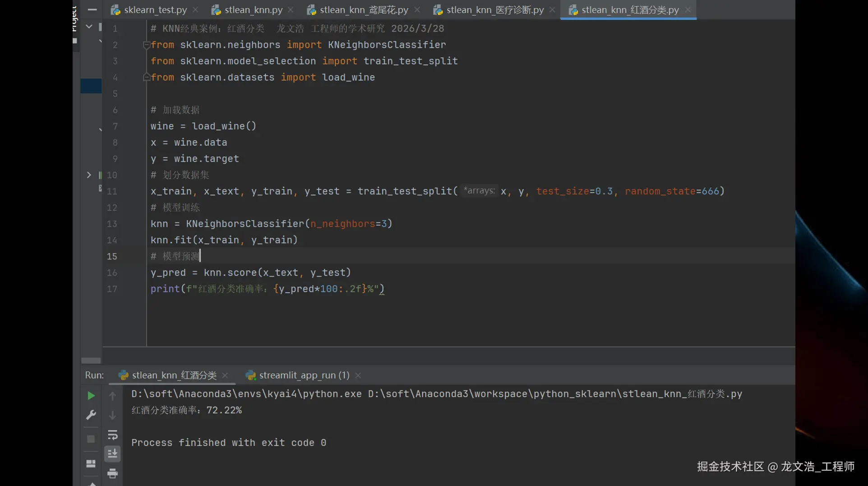The image size is (868, 486).
Task: Collapse the import block fold marker on line 2
Action: [146, 45]
